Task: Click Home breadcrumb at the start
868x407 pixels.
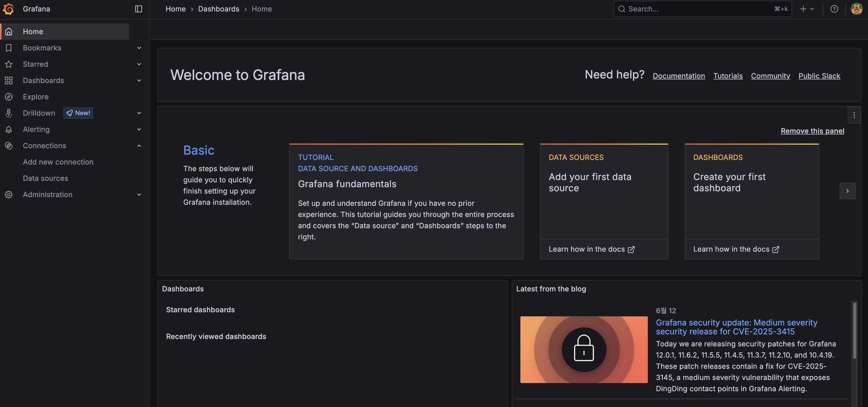Action: pyautogui.click(x=176, y=9)
